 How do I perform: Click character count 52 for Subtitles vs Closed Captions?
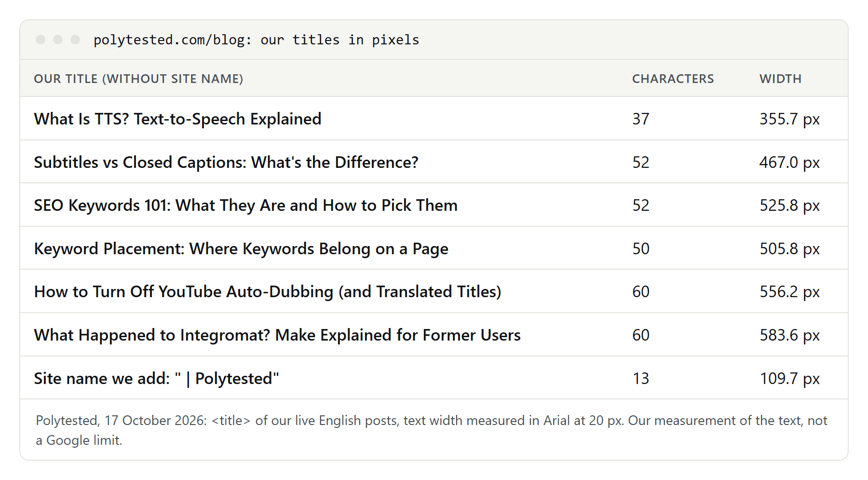(641, 163)
